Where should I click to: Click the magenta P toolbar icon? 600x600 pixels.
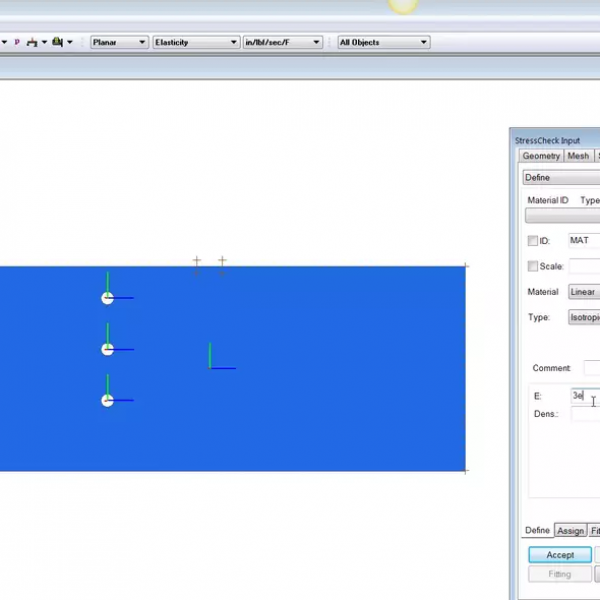point(17,42)
